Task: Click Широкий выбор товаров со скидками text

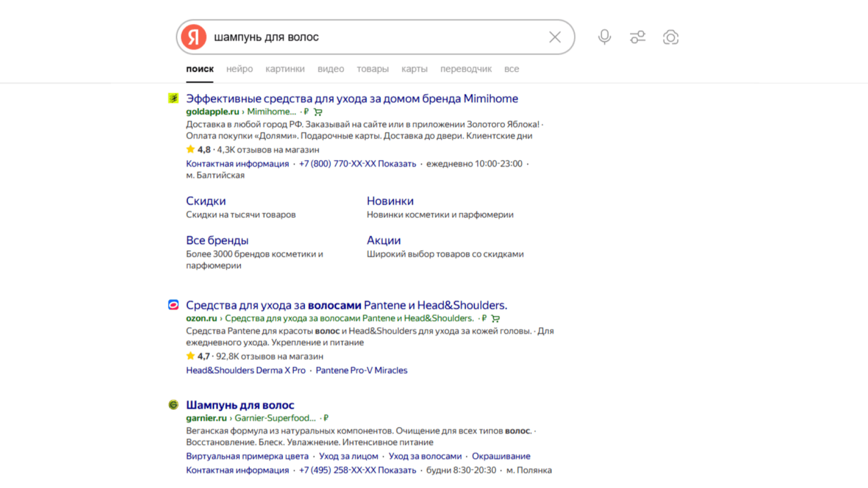Action: (x=445, y=254)
